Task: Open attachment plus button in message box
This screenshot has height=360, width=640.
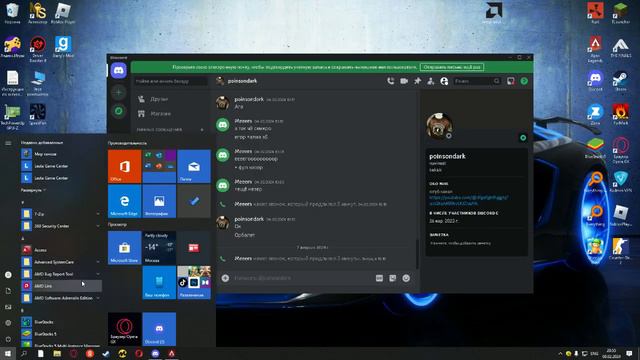Action: point(225,278)
